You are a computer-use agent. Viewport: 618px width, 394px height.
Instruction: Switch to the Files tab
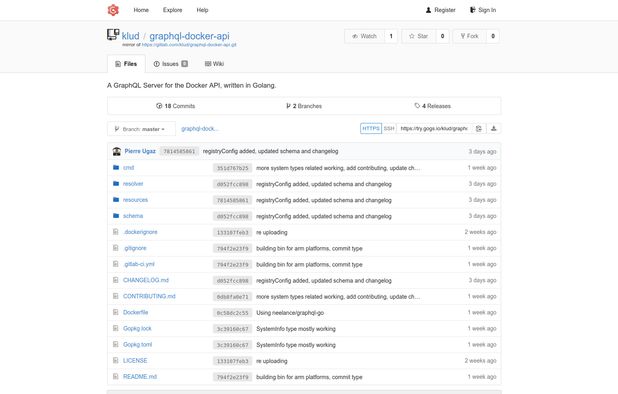point(126,64)
